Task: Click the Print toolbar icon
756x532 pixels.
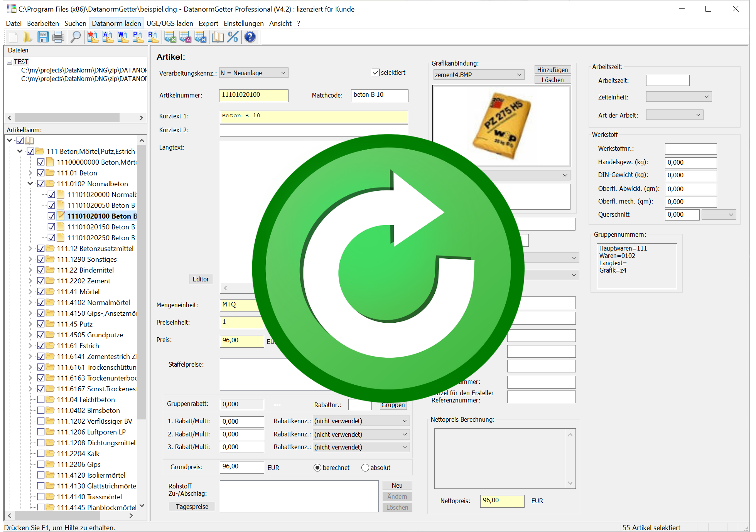Action: 58,37
